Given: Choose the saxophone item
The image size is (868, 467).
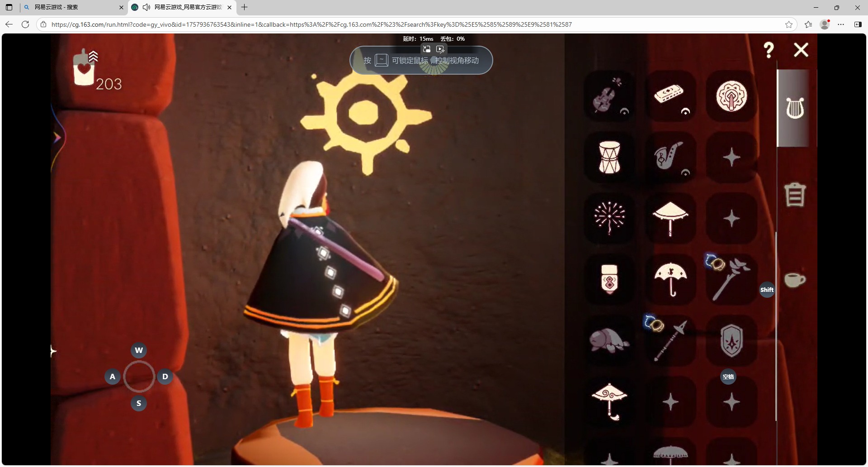Looking at the screenshot, I should pyautogui.click(x=670, y=157).
